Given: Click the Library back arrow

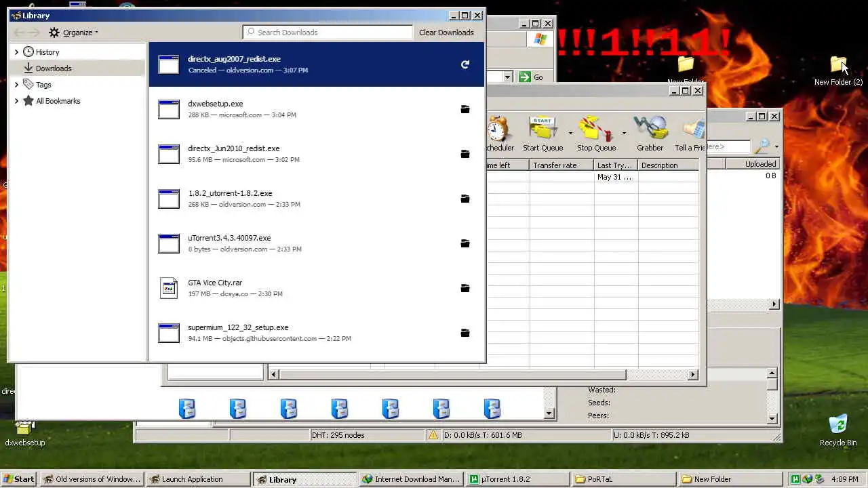Looking at the screenshot, I should click(x=20, y=32).
